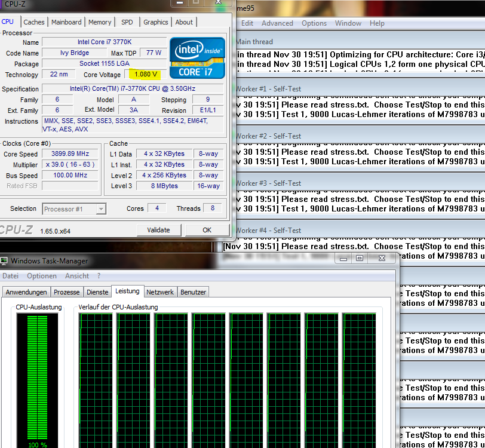Click the Task-Manager title bar icon

4,261
